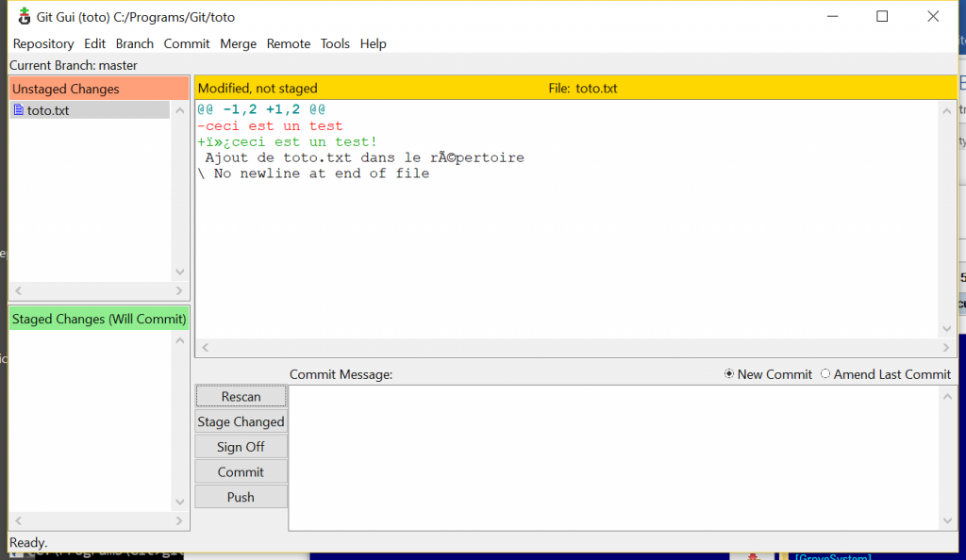
Task: Open the Remote menu
Action: point(289,43)
